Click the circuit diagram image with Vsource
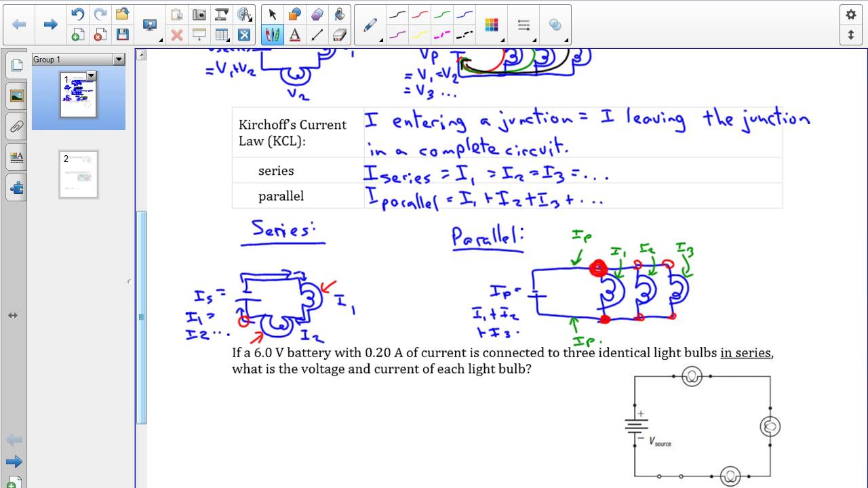Viewport: 868px width, 488px height. point(703,426)
